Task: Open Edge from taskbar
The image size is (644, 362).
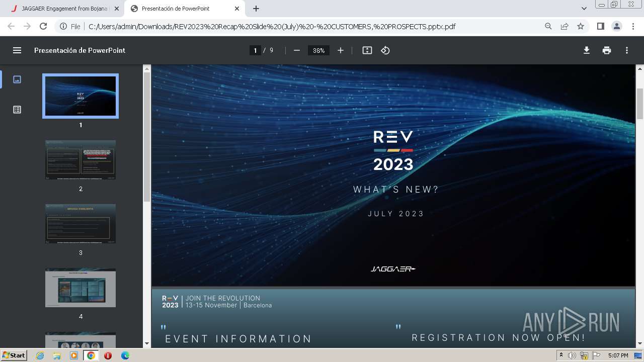Action: (x=125, y=355)
